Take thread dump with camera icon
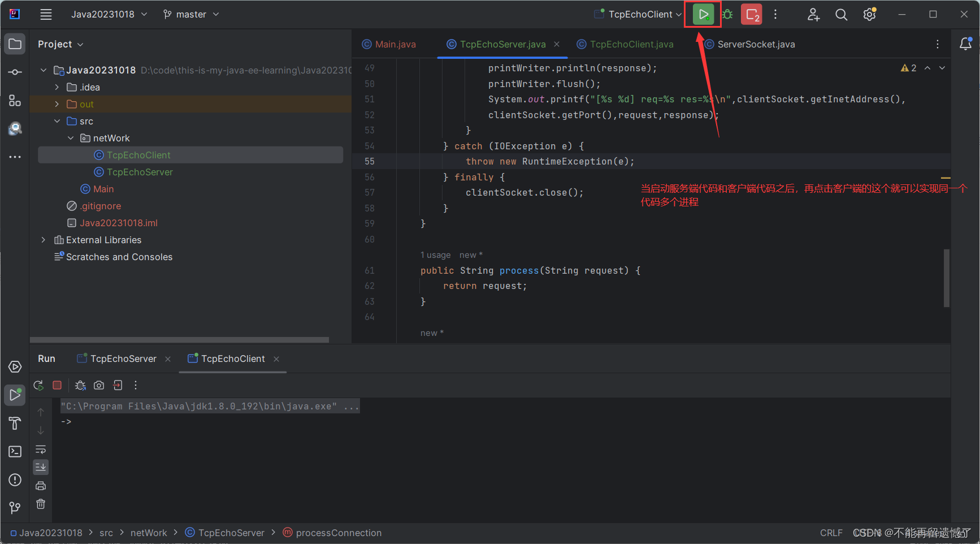This screenshot has width=980, height=544. pos(99,385)
